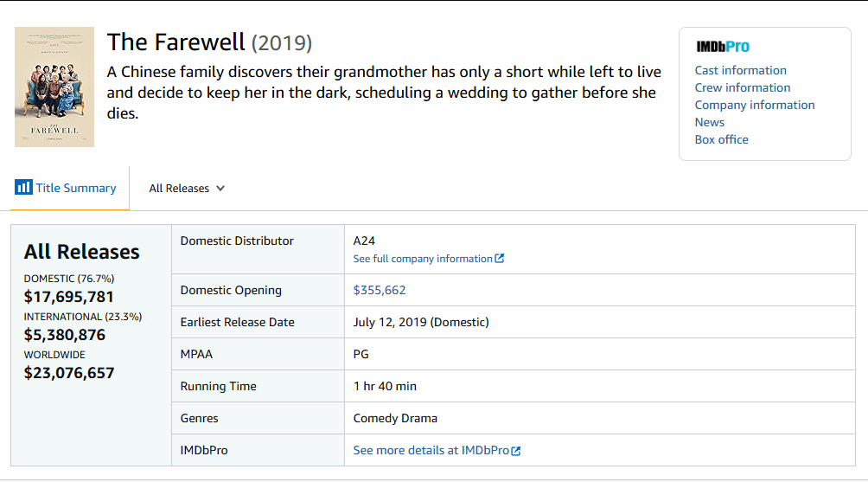
Task: Click external-link icon after See more details at IMDbPro
Action: point(516,451)
